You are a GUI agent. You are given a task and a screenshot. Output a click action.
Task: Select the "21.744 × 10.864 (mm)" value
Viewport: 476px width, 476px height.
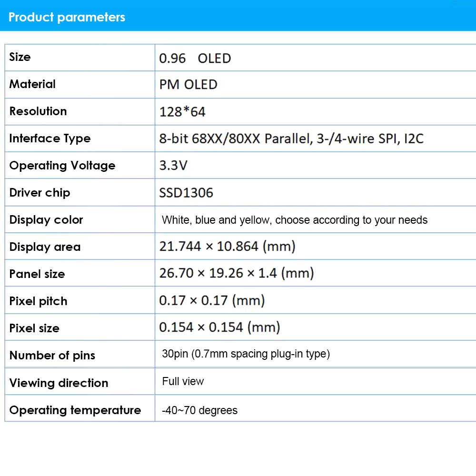(228, 246)
